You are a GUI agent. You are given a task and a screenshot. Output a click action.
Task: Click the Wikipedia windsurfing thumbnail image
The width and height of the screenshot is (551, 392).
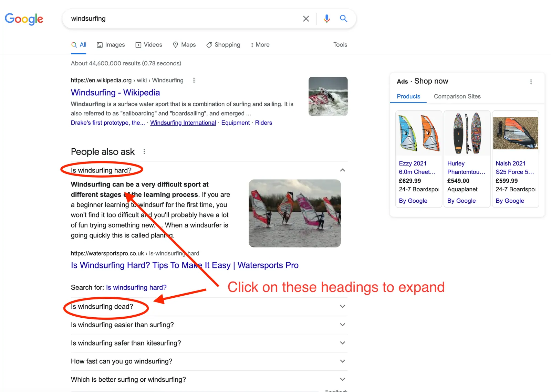click(x=328, y=96)
